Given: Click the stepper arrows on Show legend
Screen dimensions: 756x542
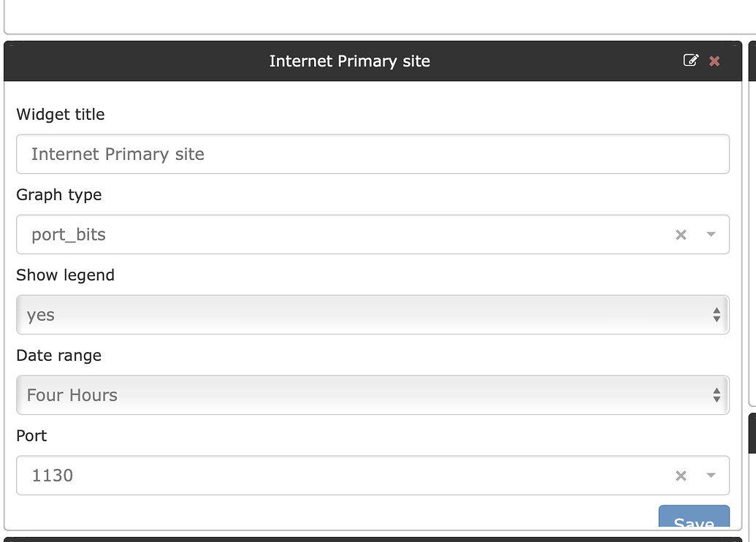Looking at the screenshot, I should click(x=718, y=315).
